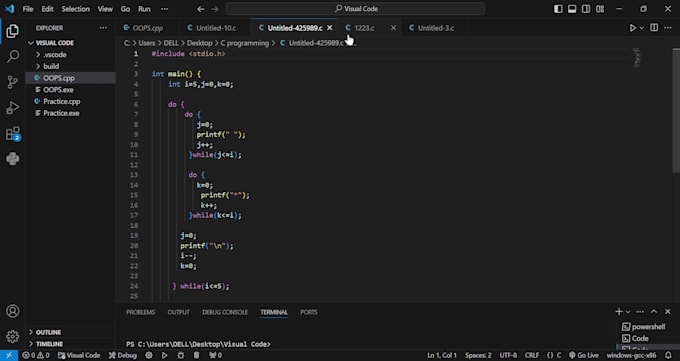
Task: Open the launch profile dropdown beside plus
Action: pos(628,312)
